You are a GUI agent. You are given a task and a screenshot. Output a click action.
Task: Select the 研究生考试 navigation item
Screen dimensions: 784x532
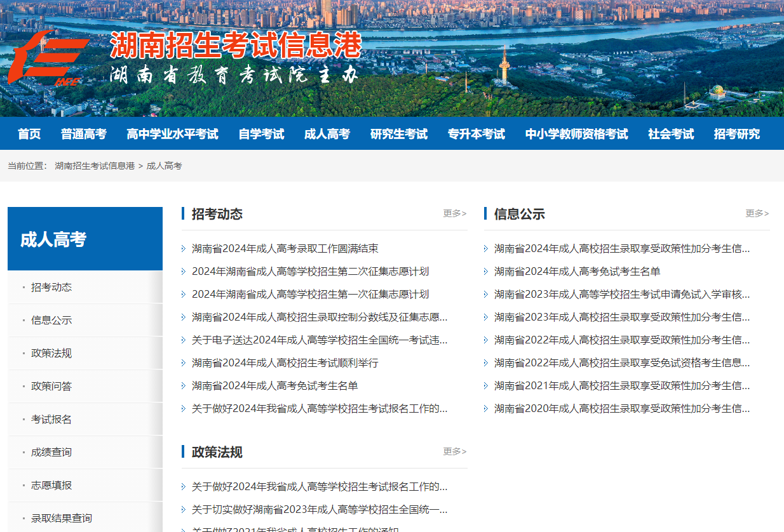[x=398, y=134]
